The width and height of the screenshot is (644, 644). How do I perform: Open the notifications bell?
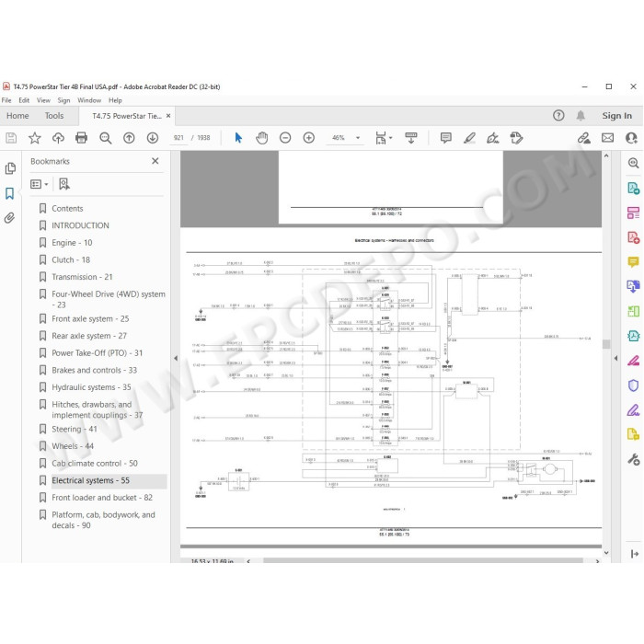581,116
